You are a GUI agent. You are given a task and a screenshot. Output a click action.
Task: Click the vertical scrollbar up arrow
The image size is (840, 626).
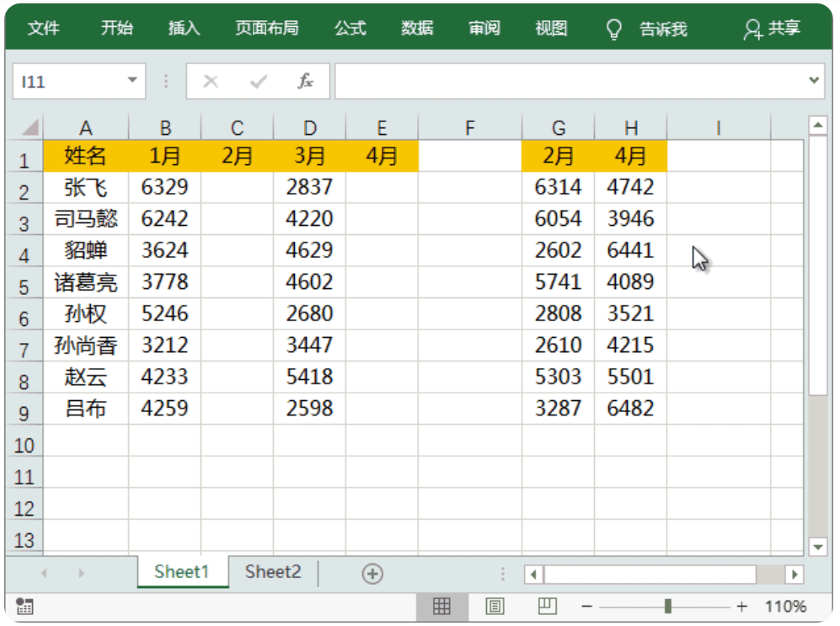pyautogui.click(x=817, y=126)
